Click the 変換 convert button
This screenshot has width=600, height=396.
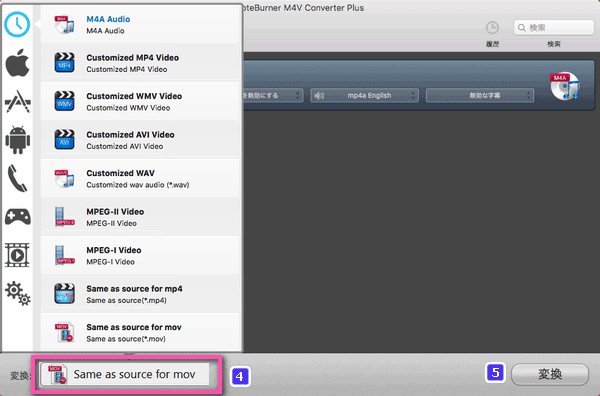pos(550,374)
